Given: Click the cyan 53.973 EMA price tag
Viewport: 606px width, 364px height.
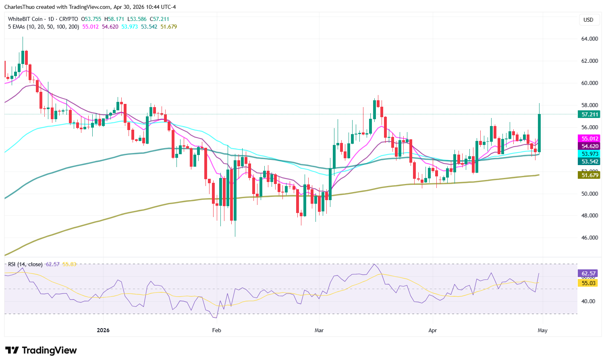Looking at the screenshot, I should (x=590, y=154).
